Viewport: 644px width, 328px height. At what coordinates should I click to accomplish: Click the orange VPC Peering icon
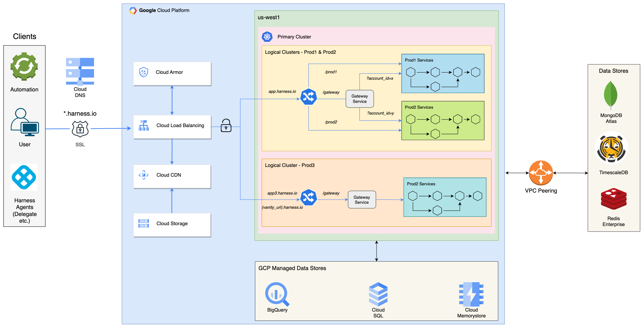[540, 173]
